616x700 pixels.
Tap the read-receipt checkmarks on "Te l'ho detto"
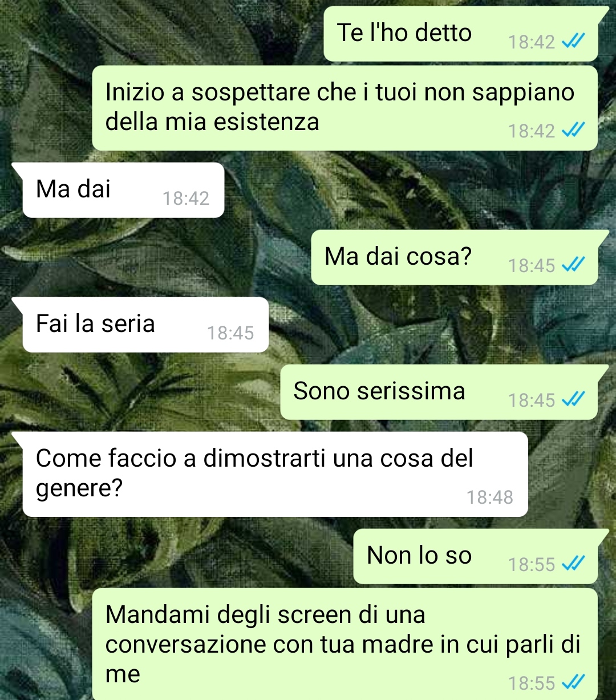[572, 42]
